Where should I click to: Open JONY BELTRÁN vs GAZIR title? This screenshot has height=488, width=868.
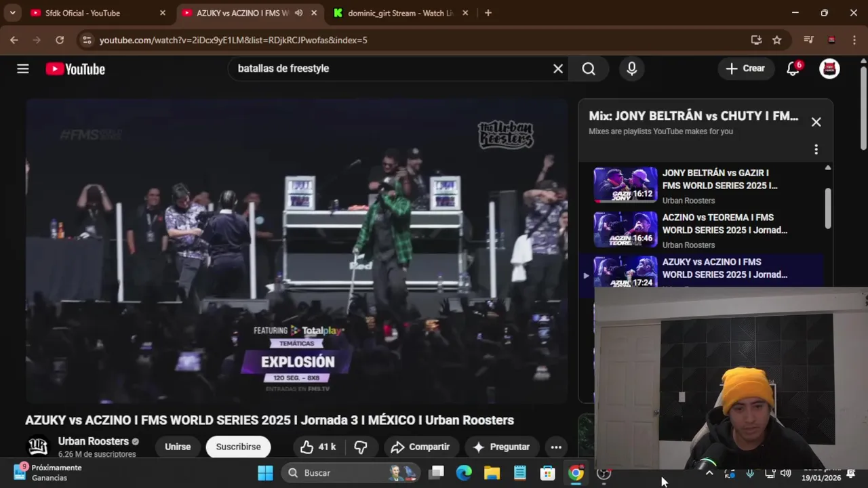(x=720, y=179)
